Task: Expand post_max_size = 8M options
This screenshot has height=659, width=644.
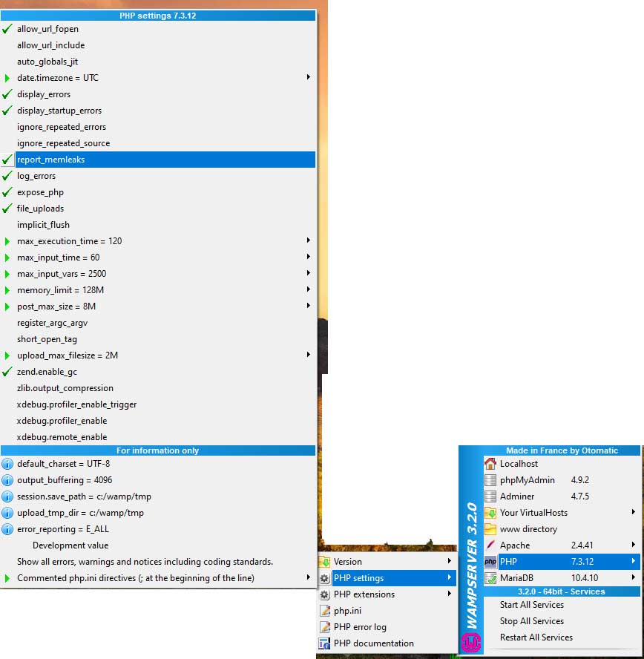Action: click(158, 306)
